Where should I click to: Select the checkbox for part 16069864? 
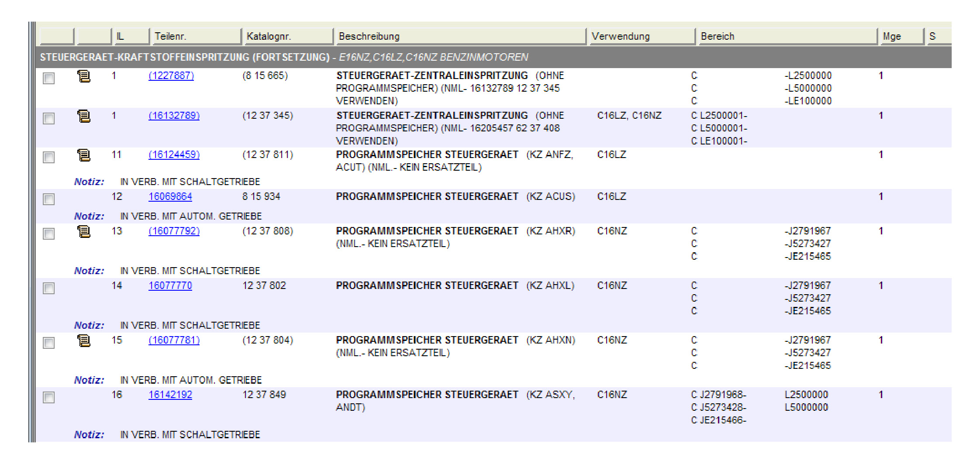coord(49,199)
